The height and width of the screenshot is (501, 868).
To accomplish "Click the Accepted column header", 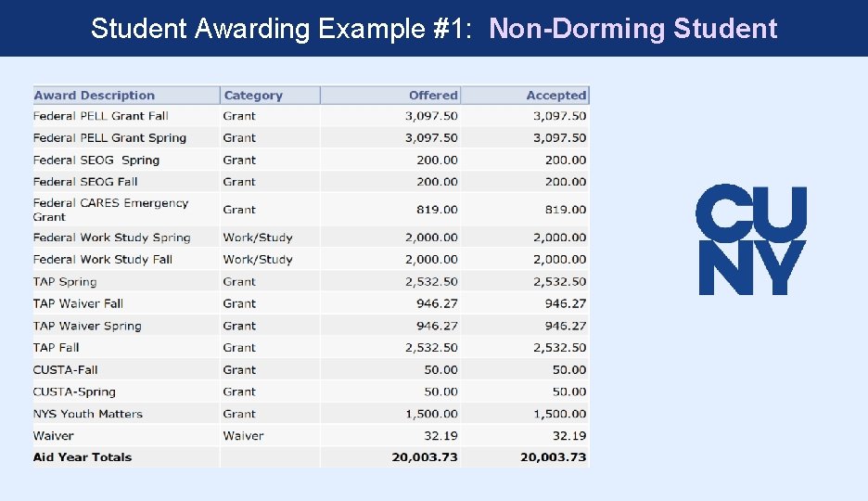I will click(x=525, y=96).
